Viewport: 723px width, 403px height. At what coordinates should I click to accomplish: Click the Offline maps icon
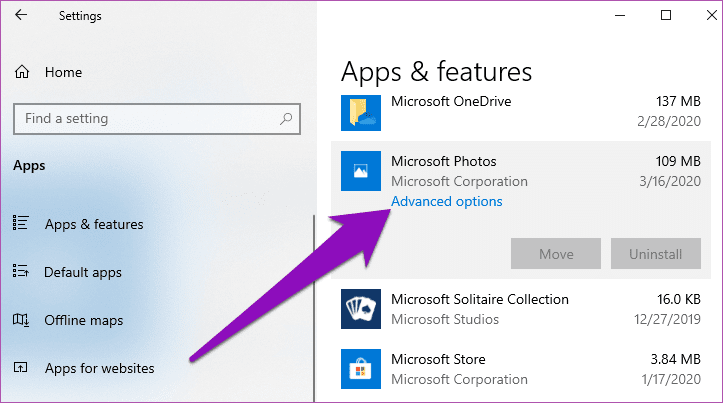[21, 320]
